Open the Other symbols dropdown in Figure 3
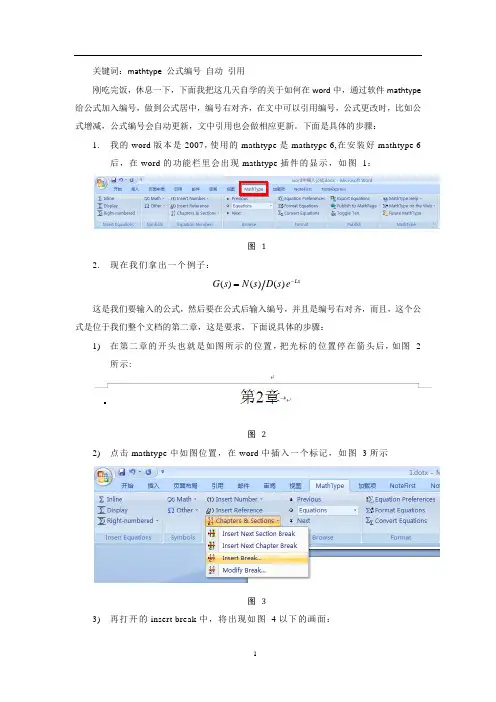 [183, 510]
